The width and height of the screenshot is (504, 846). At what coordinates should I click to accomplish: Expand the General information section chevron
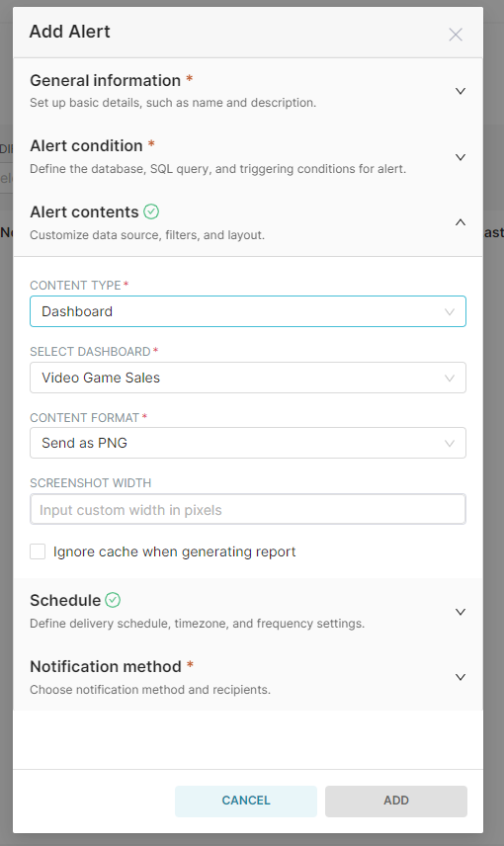tap(461, 91)
